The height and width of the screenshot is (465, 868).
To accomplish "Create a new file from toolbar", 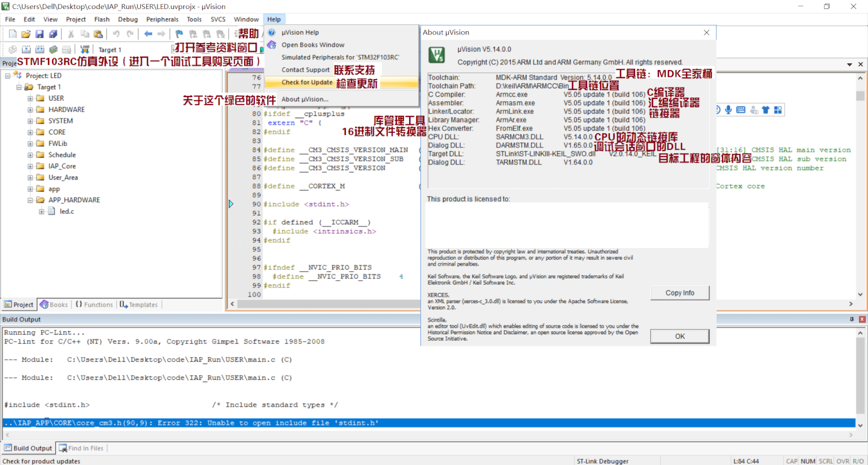I will click(x=12, y=34).
